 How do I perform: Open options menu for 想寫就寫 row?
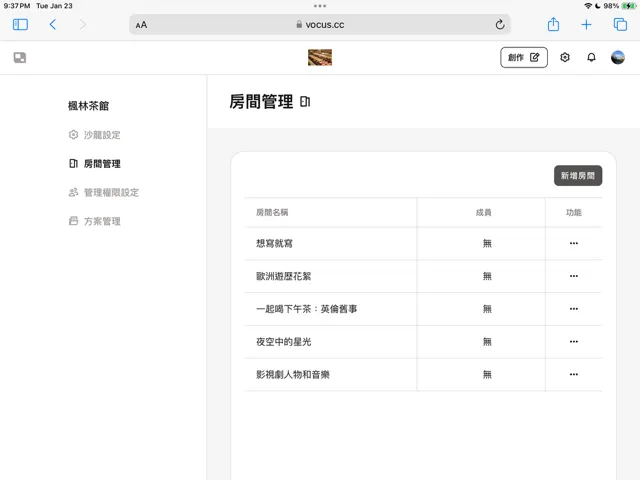tap(573, 243)
